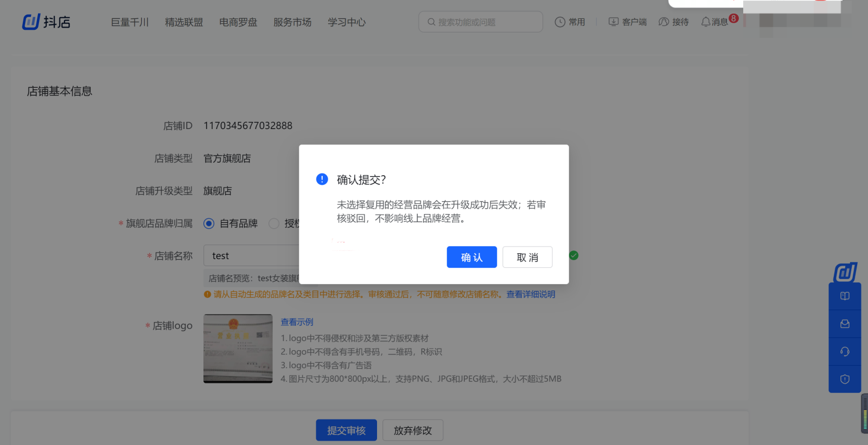Open the 查看详细说明 link
The width and height of the screenshot is (868, 445).
coord(531,294)
